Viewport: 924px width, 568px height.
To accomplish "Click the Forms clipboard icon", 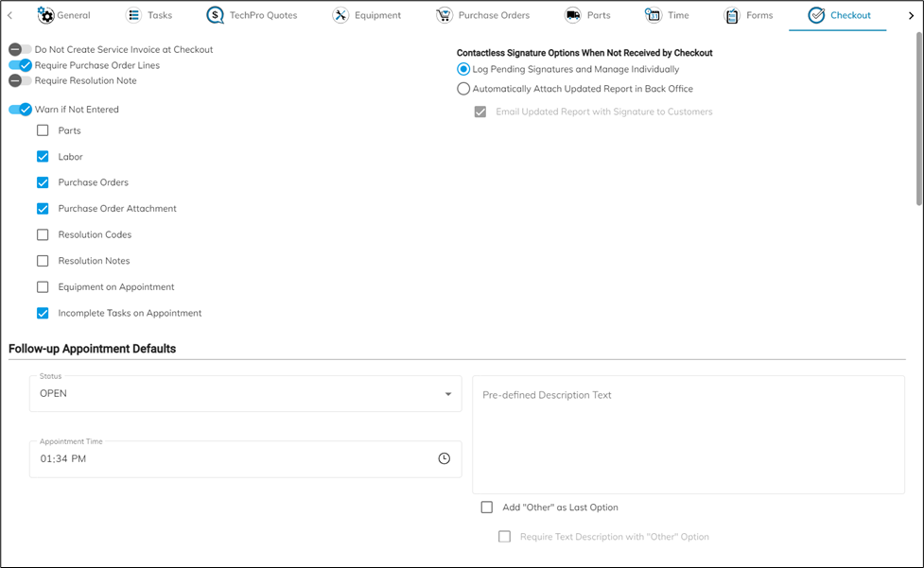I will [731, 15].
